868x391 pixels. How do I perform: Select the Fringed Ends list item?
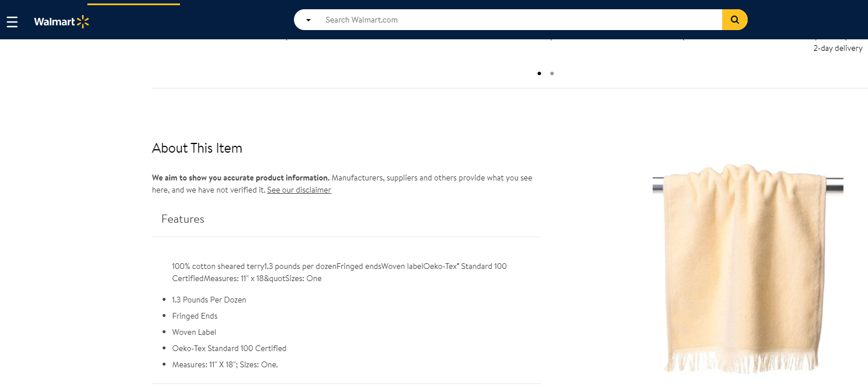pos(194,316)
